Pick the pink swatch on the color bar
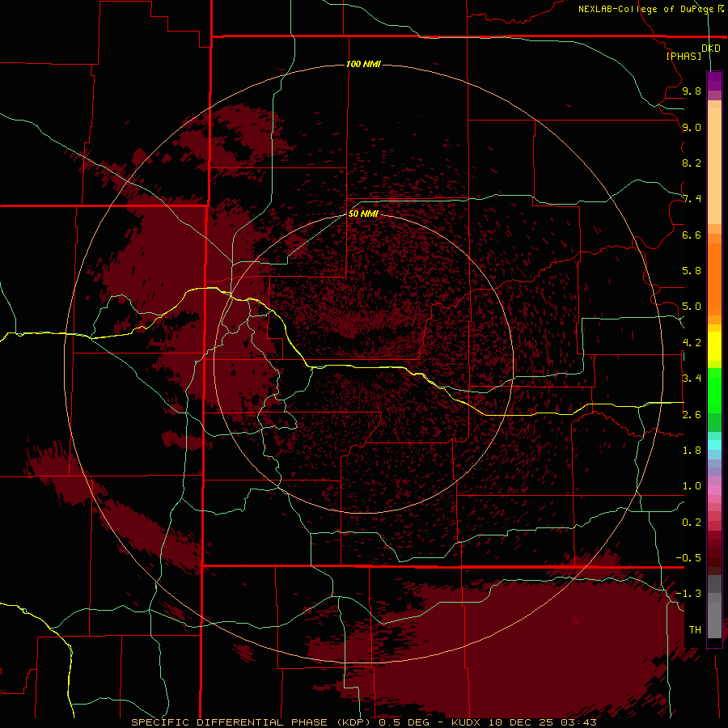The image size is (728, 728). 714,490
